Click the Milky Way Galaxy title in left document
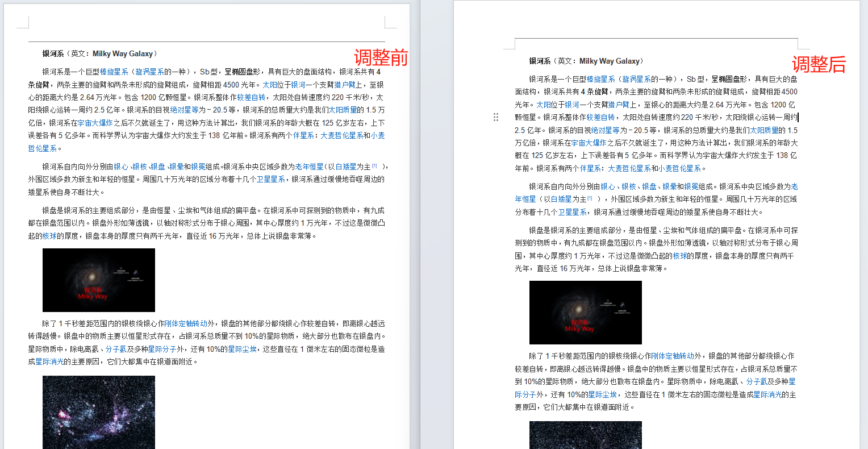Screen dimensions: 868x449 [122, 53]
